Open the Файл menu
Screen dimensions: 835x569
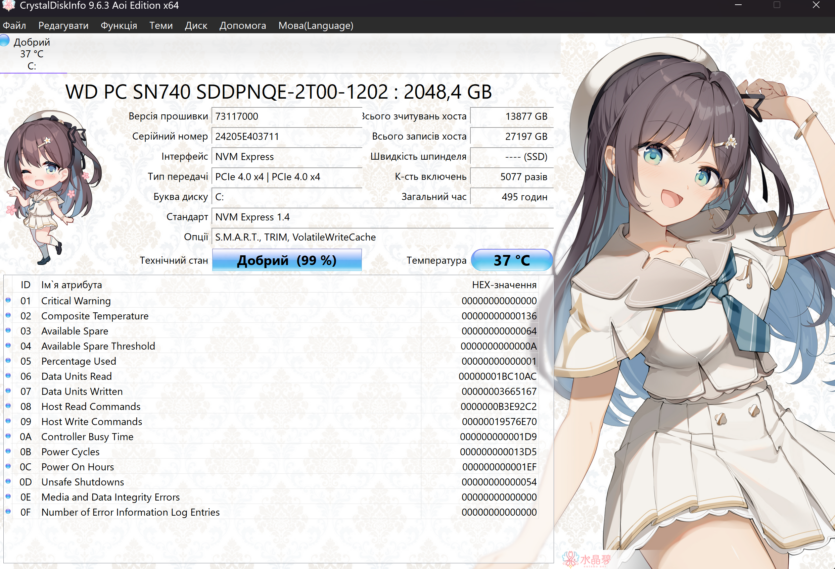[x=14, y=26]
